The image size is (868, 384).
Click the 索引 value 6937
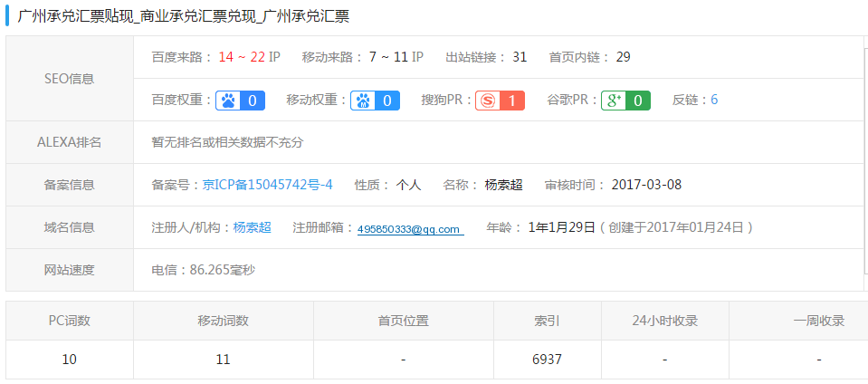tap(547, 360)
